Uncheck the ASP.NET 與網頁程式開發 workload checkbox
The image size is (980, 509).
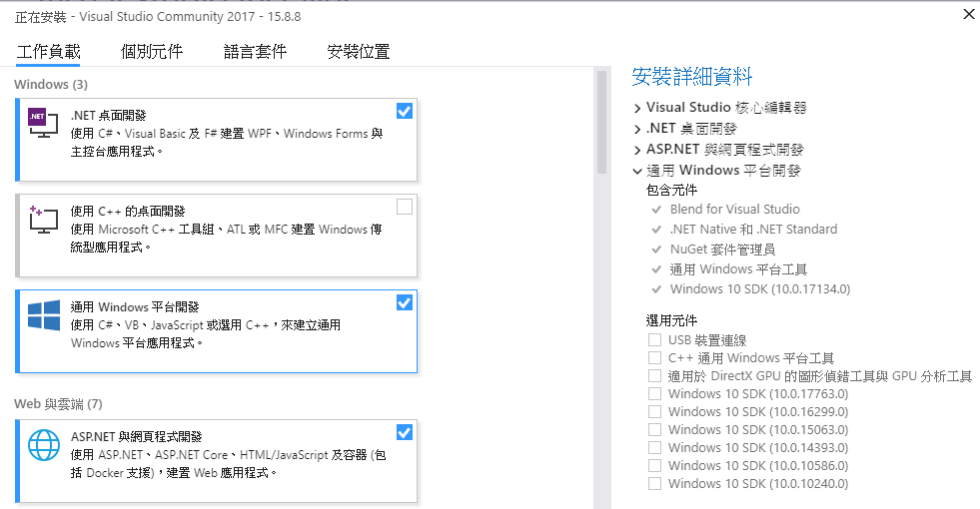click(405, 432)
